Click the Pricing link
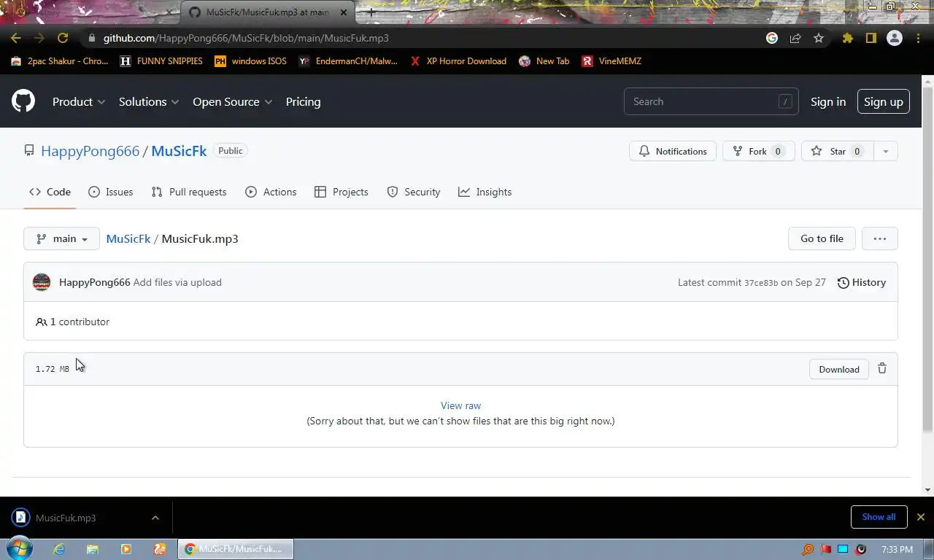This screenshot has height=560, width=934. (303, 102)
